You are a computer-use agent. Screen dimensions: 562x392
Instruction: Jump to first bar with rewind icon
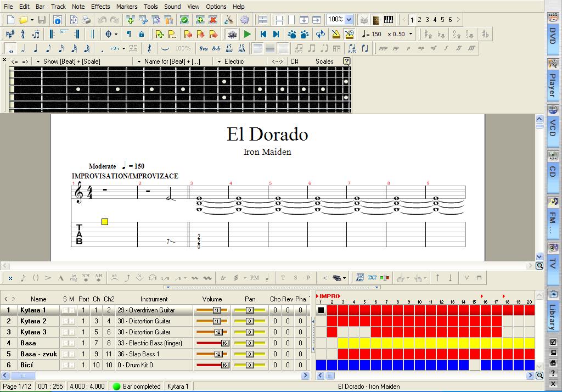click(x=263, y=34)
